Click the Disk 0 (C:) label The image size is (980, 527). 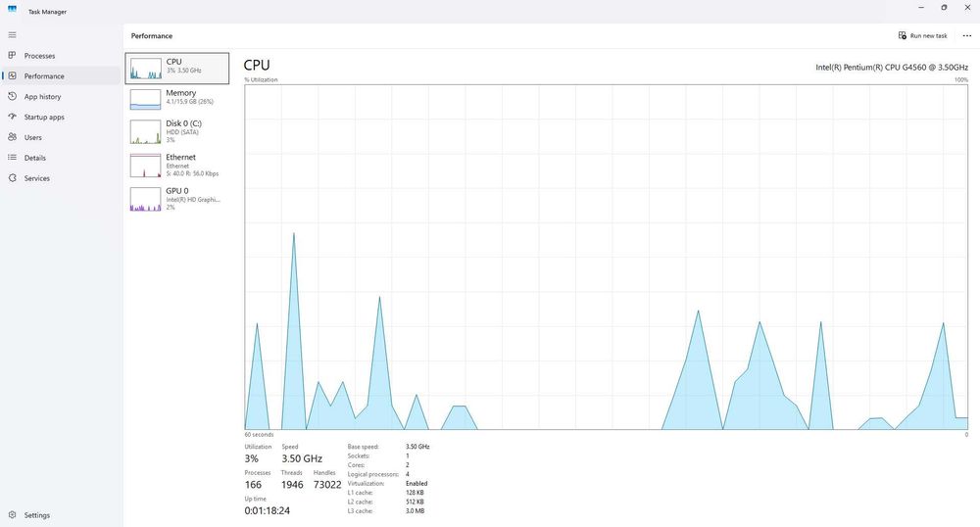183,123
